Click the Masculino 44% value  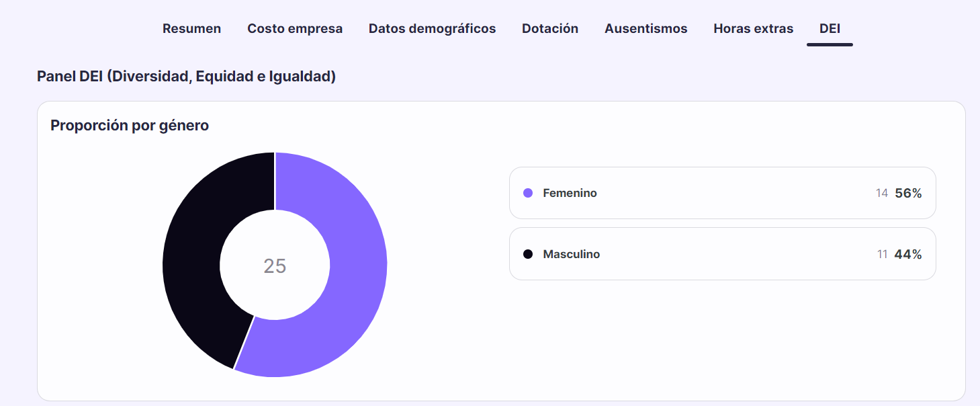point(908,254)
